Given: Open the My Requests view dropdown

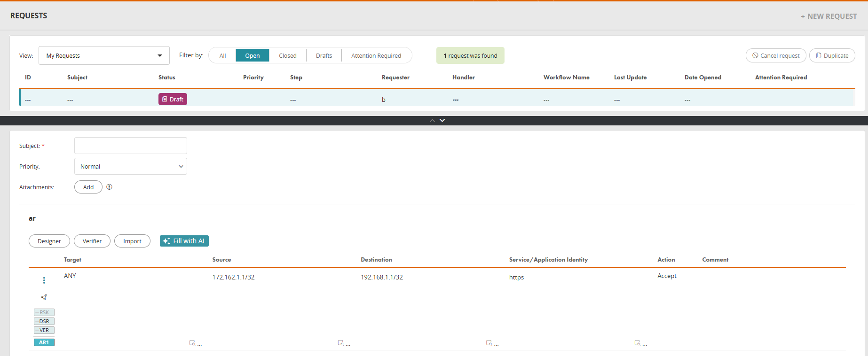Looking at the screenshot, I should (x=104, y=55).
